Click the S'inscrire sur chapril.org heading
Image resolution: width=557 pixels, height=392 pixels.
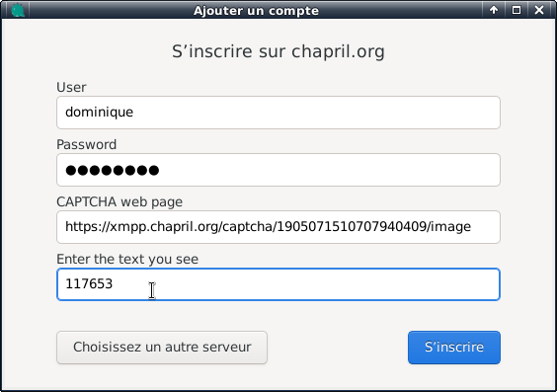(x=278, y=51)
